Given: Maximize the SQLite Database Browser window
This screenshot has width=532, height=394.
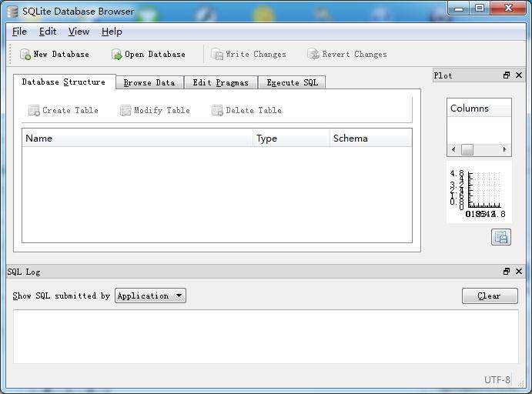Looking at the screenshot, I should 480,8.
